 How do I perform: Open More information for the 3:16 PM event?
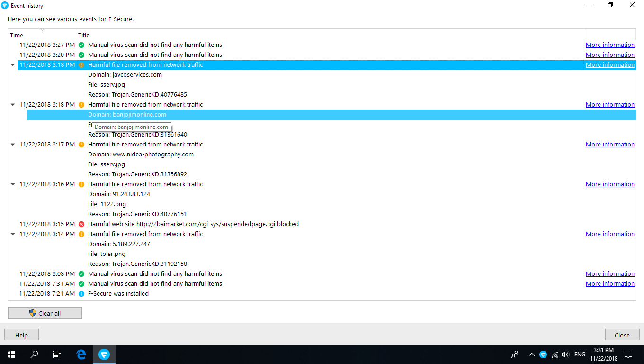click(x=610, y=184)
